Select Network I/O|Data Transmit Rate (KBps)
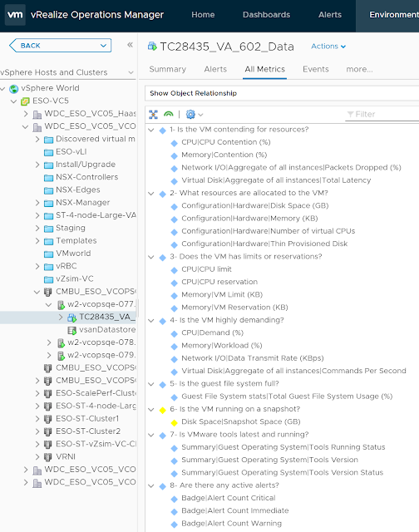This screenshot has height=532, width=419. pos(253,358)
